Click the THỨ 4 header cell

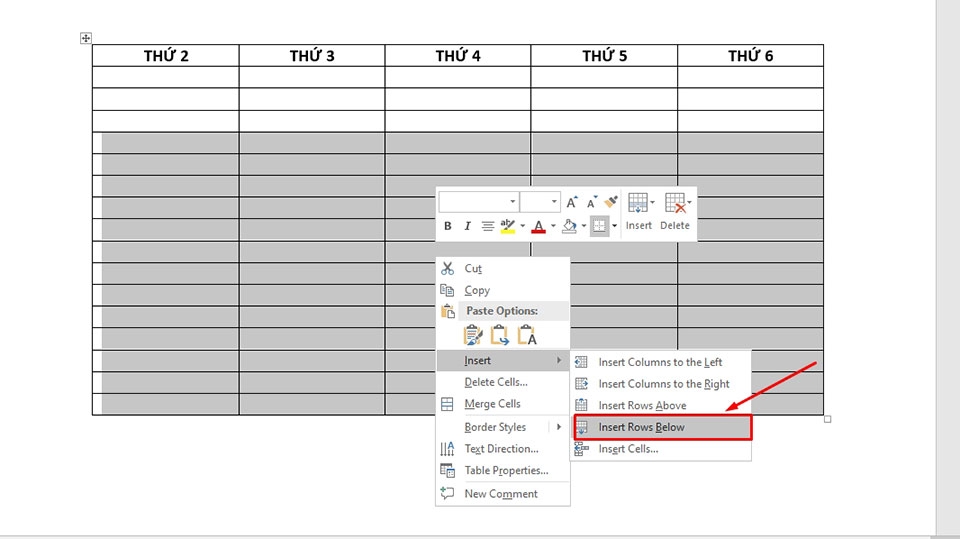point(458,56)
